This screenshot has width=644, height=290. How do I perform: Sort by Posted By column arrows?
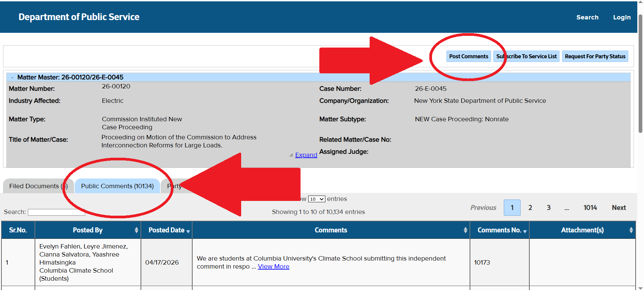136,230
